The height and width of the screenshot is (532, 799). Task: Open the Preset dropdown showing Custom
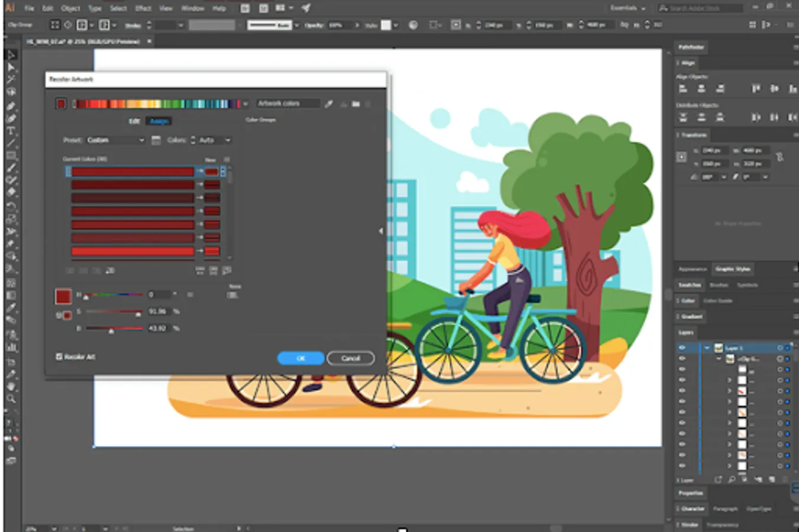[x=115, y=140]
